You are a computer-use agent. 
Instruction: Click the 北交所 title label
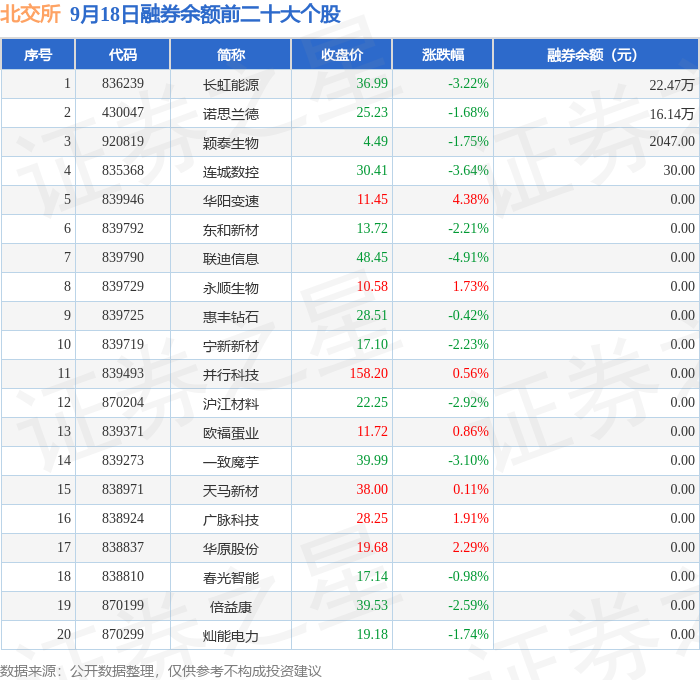coord(30,14)
